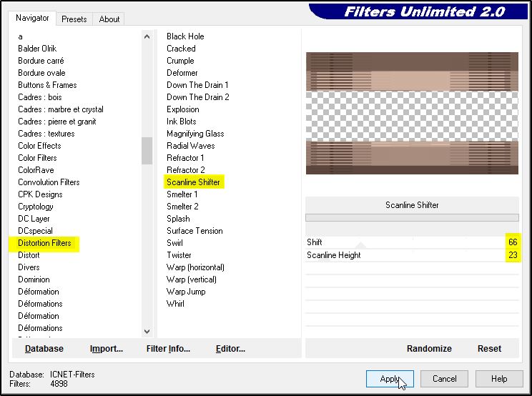Switch to the Presets tab
The width and height of the screenshot is (532, 396).
pyautogui.click(x=74, y=19)
